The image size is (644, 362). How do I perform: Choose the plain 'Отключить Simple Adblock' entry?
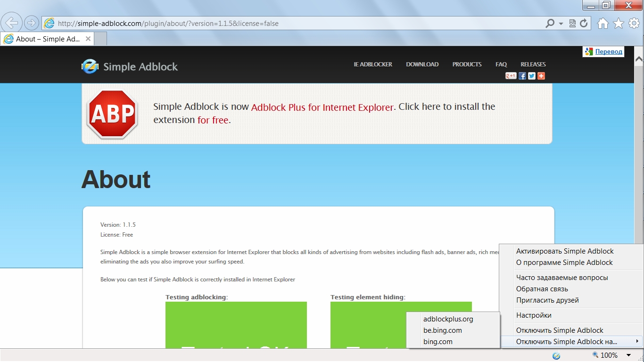pyautogui.click(x=571, y=330)
